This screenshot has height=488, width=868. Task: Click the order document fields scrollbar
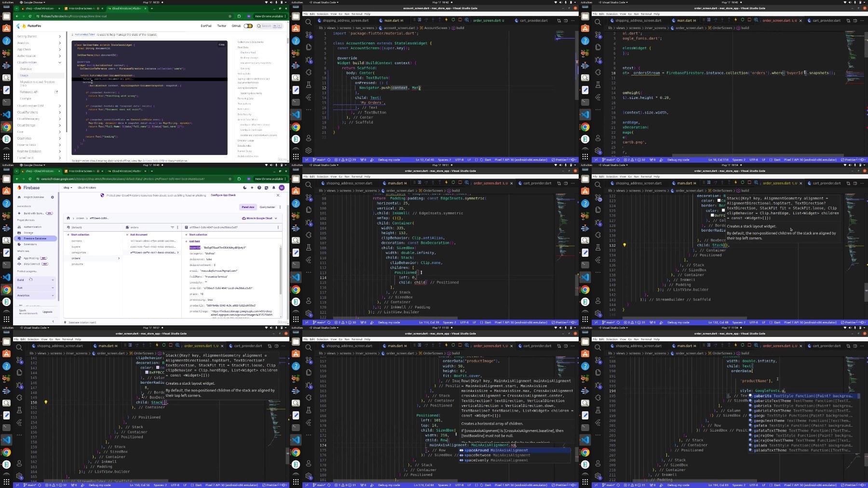280,270
